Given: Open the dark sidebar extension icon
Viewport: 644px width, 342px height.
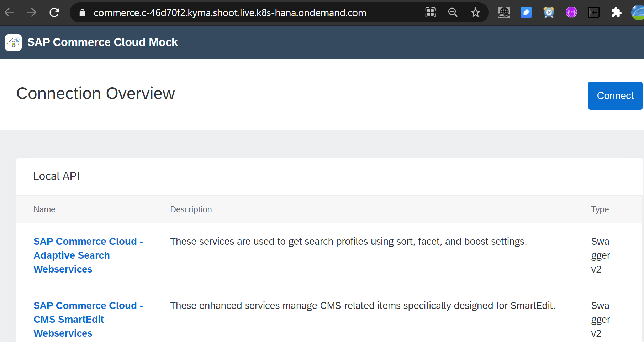Looking at the screenshot, I should coord(594,13).
